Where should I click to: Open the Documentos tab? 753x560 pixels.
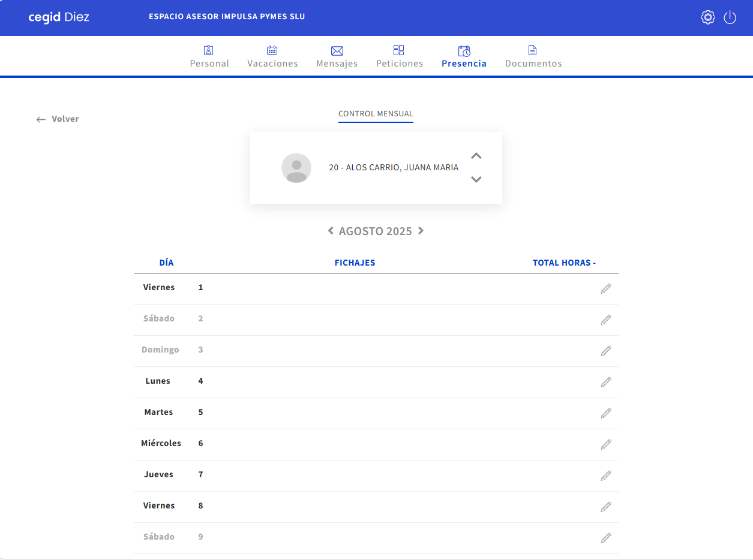click(x=533, y=57)
